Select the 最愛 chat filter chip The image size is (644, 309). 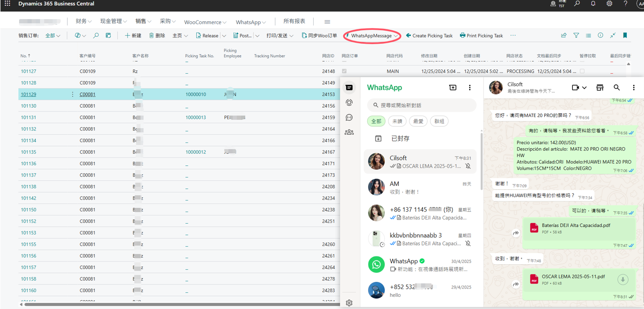tap(418, 121)
